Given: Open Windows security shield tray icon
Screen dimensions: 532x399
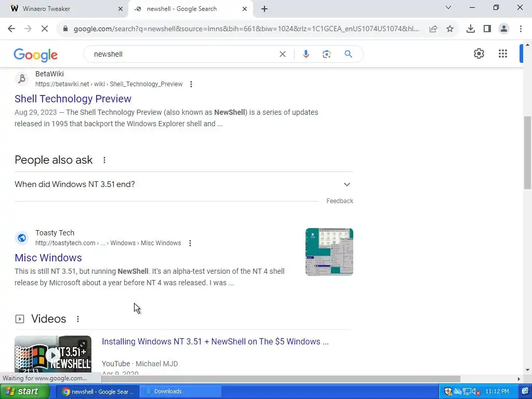Looking at the screenshot, I should coord(448,392).
